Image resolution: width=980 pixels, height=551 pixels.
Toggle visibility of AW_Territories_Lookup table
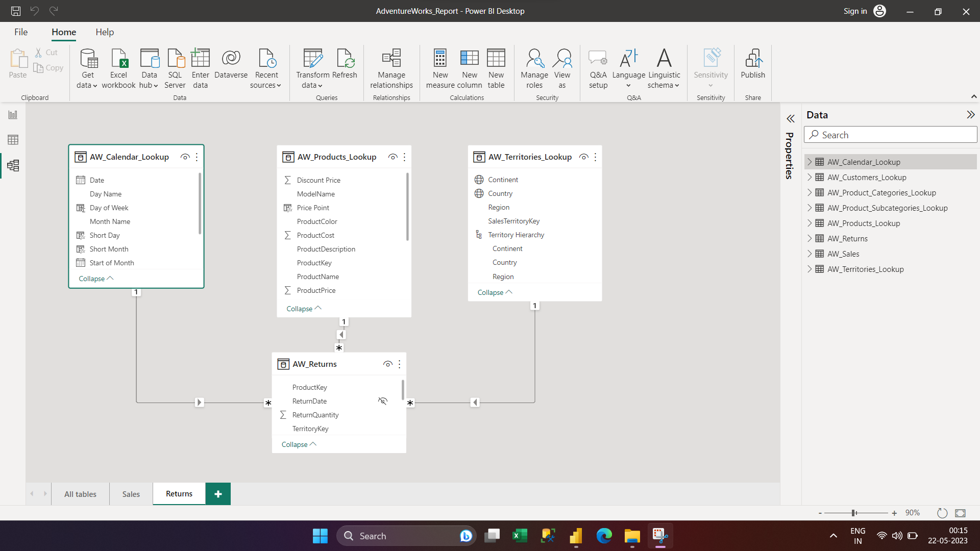click(584, 157)
